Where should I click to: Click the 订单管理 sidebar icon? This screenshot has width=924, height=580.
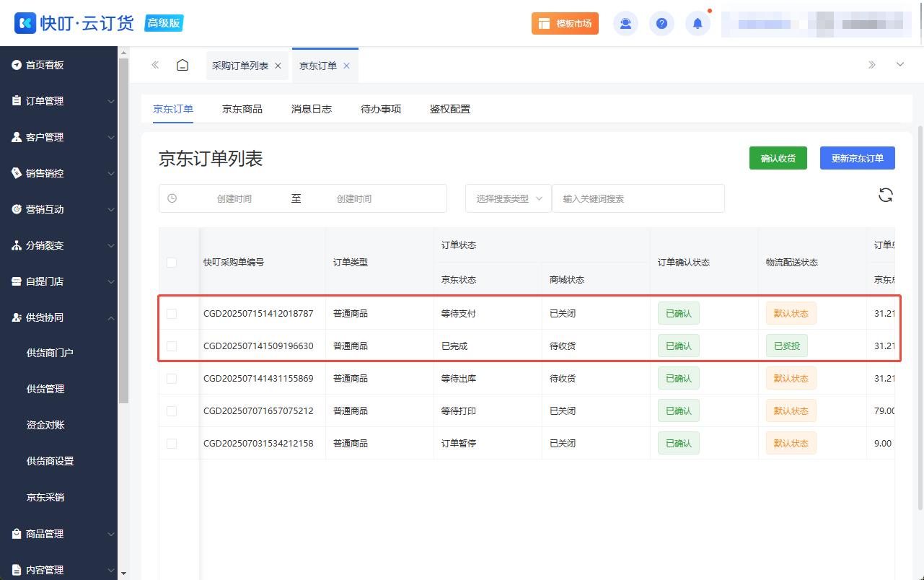(16, 101)
